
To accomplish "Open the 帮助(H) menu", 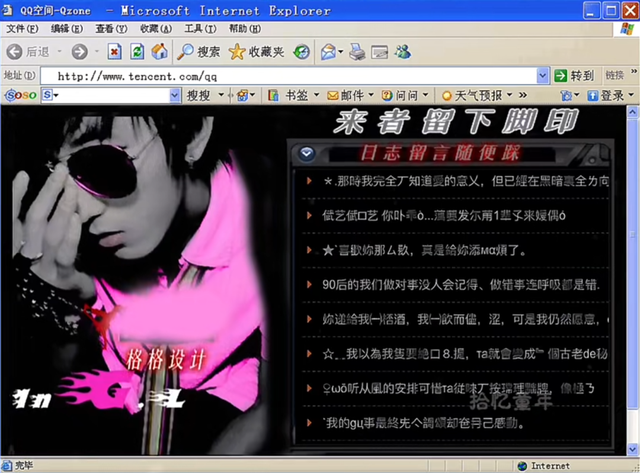I will (x=244, y=29).
